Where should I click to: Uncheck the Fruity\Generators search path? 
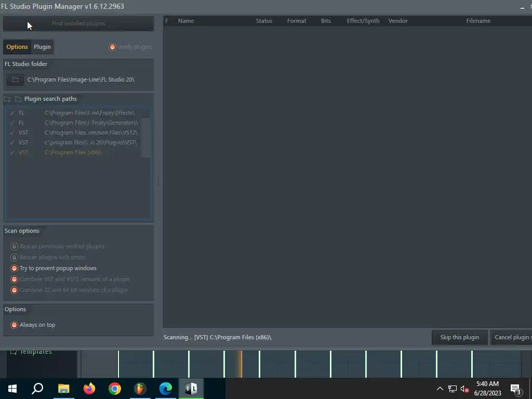click(12, 123)
